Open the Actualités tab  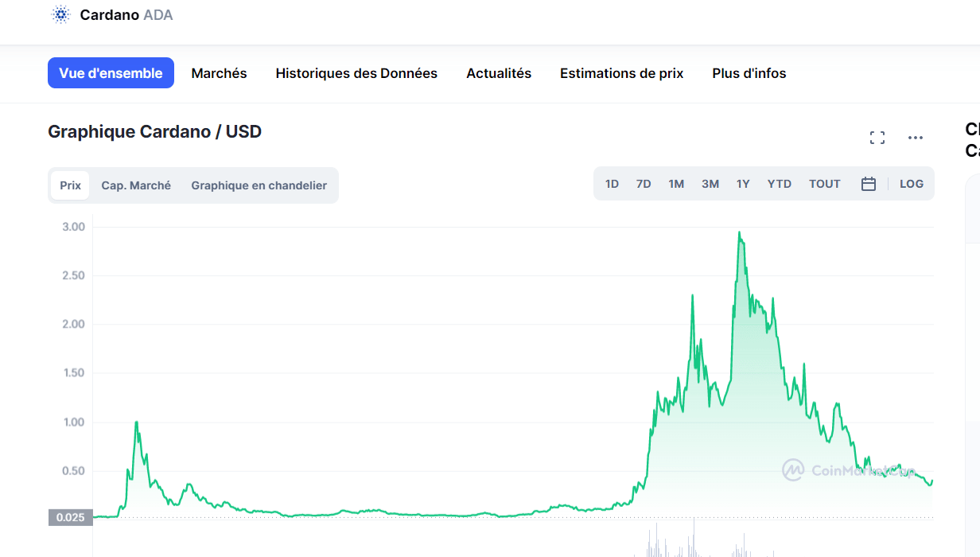[x=499, y=73]
